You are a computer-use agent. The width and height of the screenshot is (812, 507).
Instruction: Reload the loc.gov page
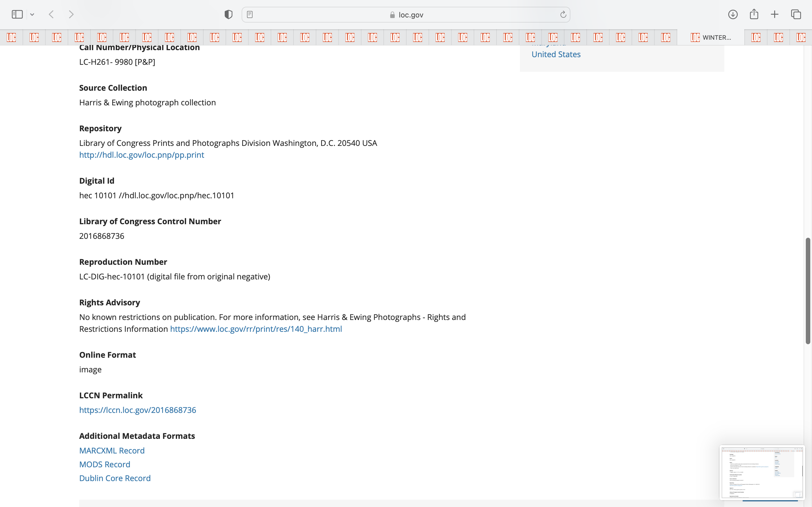tap(563, 14)
